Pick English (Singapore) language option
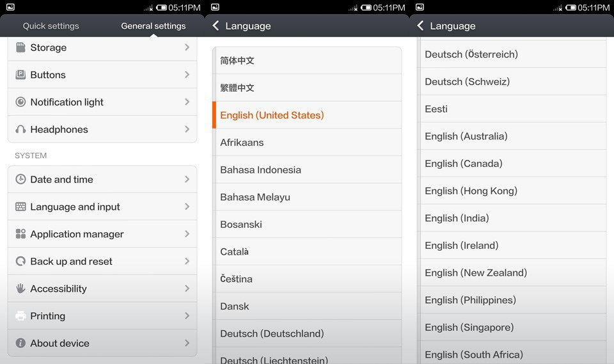Image resolution: width=614 pixels, height=364 pixels. pos(469,327)
